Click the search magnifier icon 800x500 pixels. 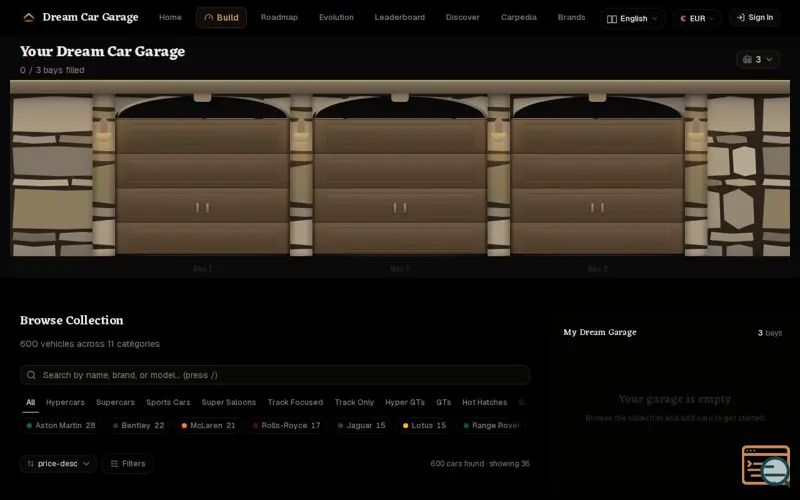click(31, 375)
